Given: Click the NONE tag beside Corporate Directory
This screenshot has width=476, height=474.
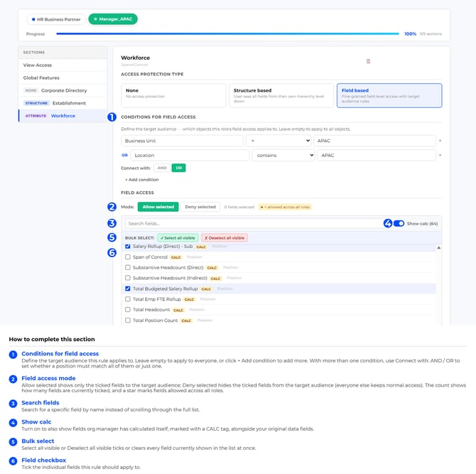Looking at the screenshot, I should (31, 90).
